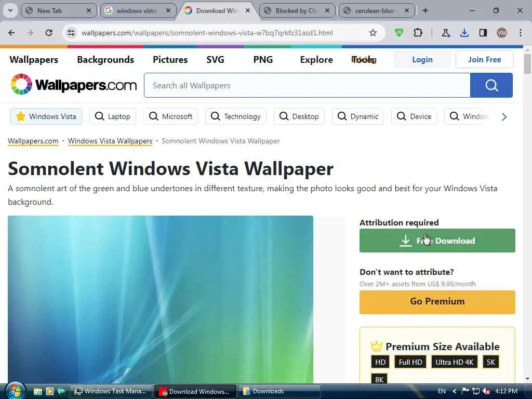
Task: Show Chrome downloads from the toolbar
Action: [464, 33]
